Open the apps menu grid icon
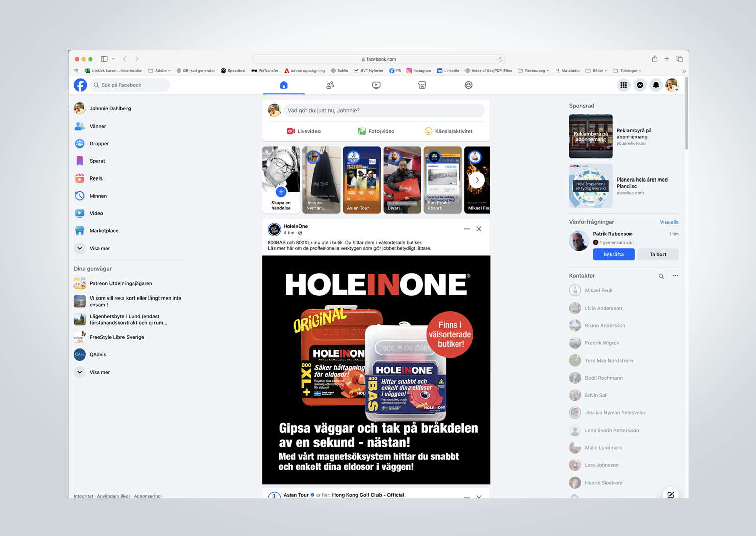Viewport: 756px width, 536px height. (x=624, y=85)
